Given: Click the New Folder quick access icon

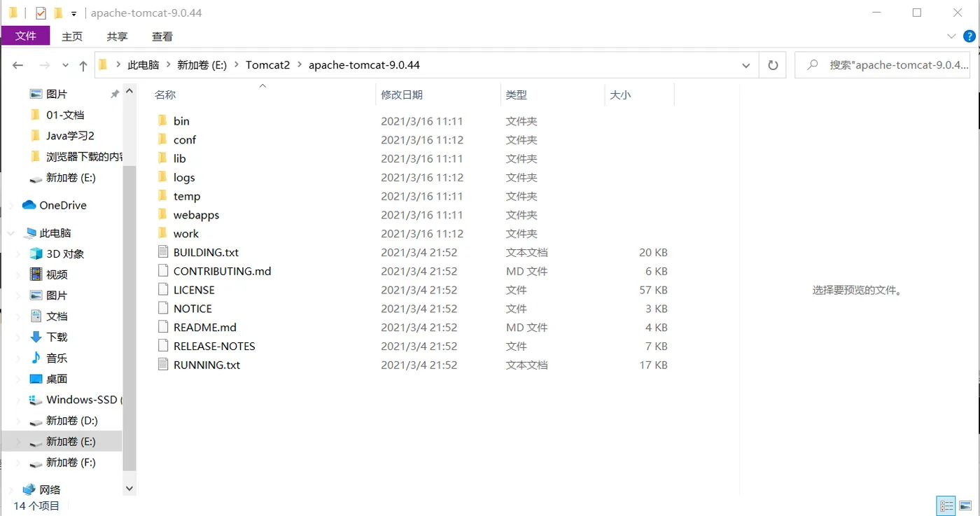Looking at the screenshot, I should coord(58,13).
